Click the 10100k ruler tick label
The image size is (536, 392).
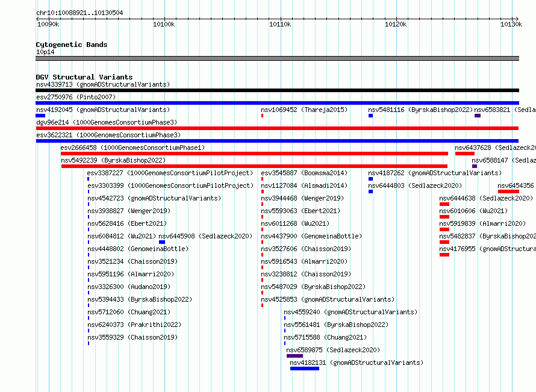pos(164,24)
